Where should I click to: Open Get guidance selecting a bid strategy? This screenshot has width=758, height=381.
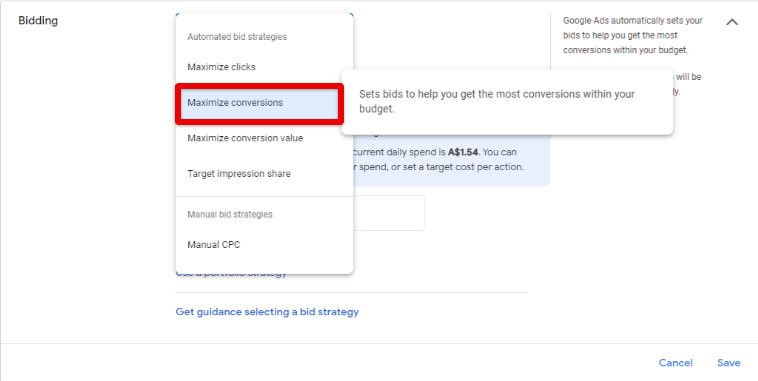267,312
